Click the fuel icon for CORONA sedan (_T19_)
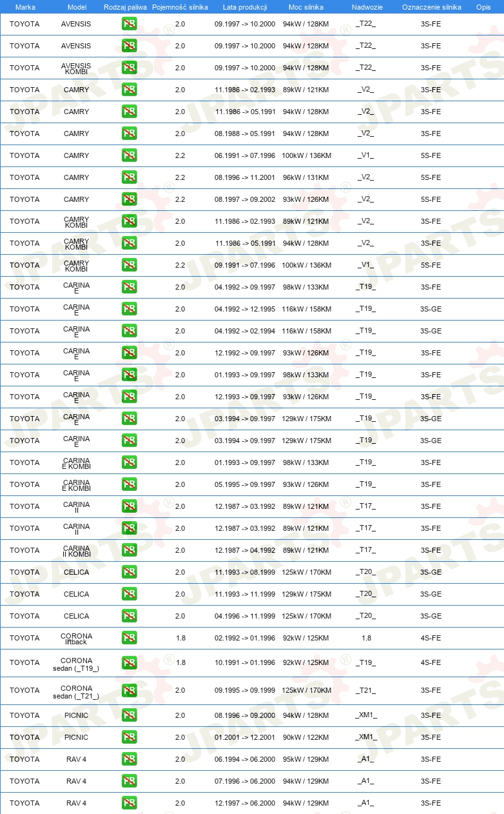This screenshot has width=504, height=814. [x=129, y=662]
